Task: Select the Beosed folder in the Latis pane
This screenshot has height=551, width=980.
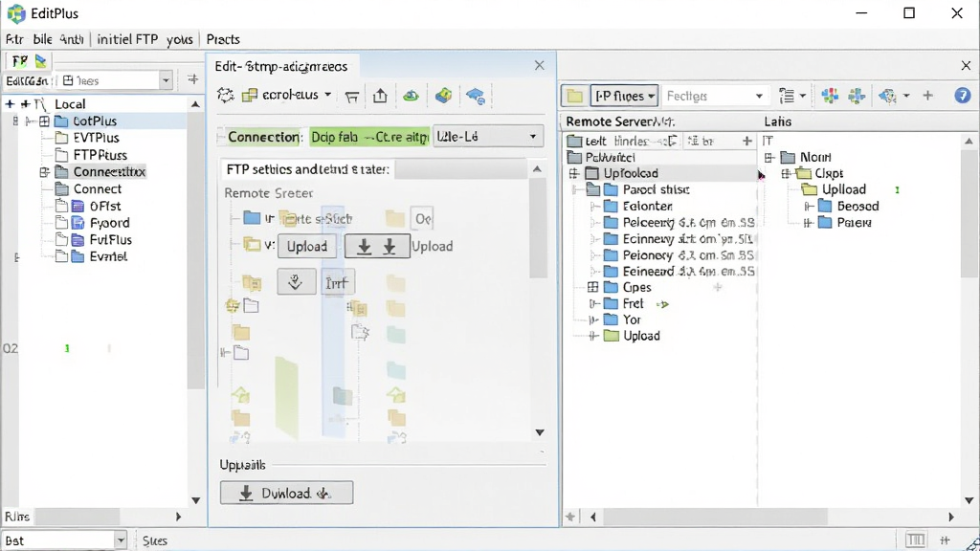Action: (858, 207)
